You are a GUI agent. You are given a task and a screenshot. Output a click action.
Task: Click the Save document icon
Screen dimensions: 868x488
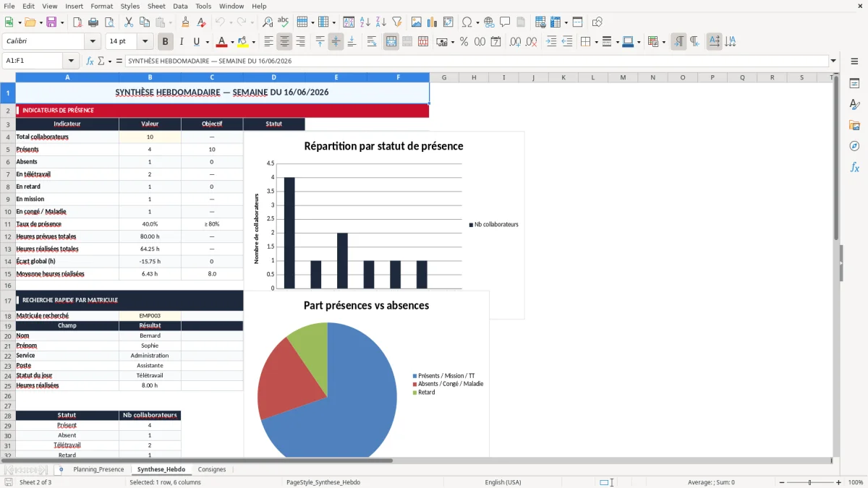pos(52,22)
